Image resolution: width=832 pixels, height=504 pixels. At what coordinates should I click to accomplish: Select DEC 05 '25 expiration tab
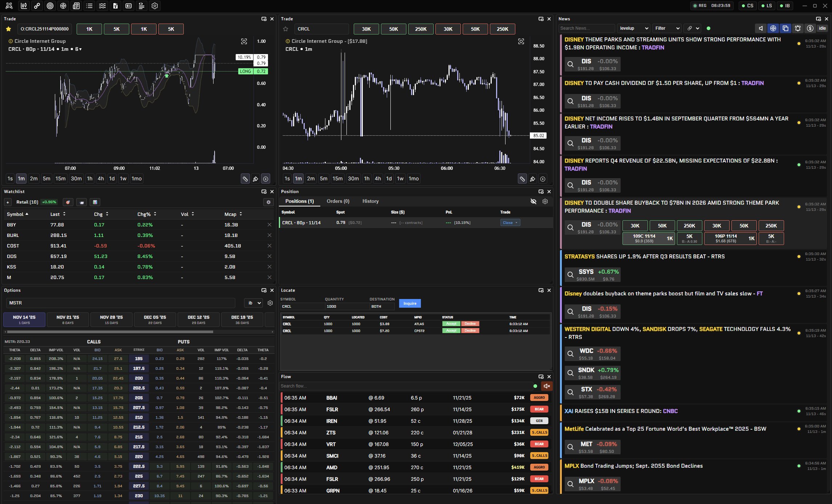tap(155, 320)
